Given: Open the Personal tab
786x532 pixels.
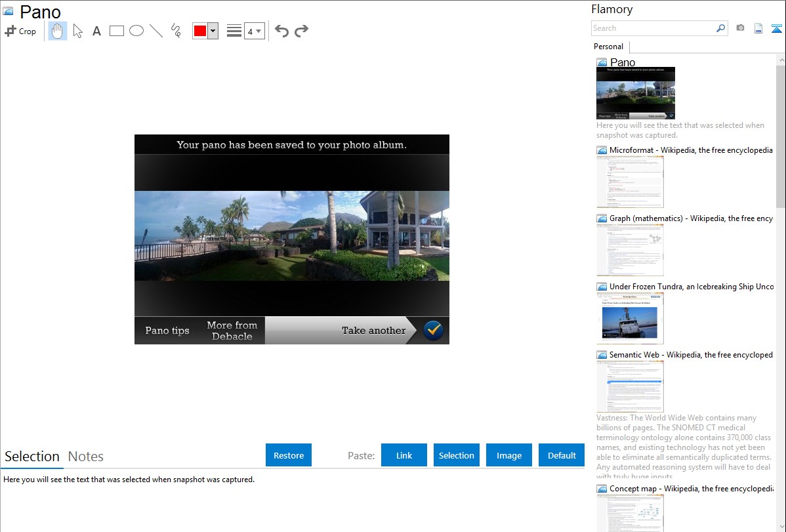Looking at the screenshot, I should [608, 47].
